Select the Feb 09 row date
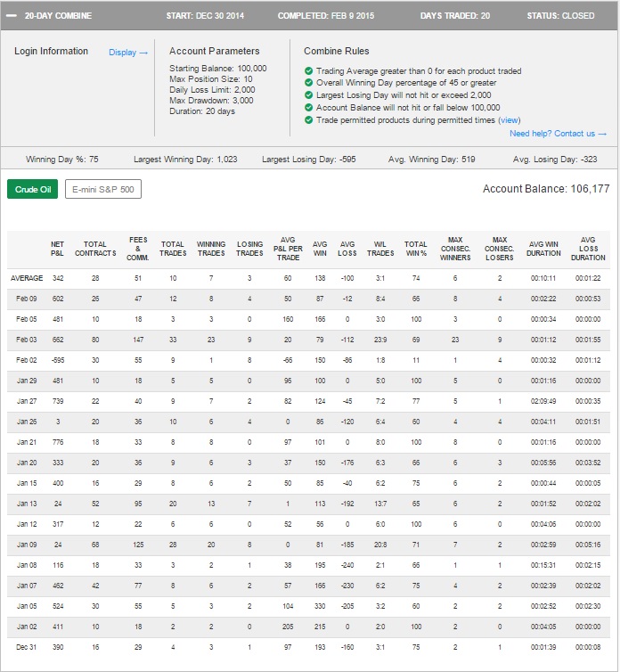Screen dimensions: 620x672 [27, 299]
